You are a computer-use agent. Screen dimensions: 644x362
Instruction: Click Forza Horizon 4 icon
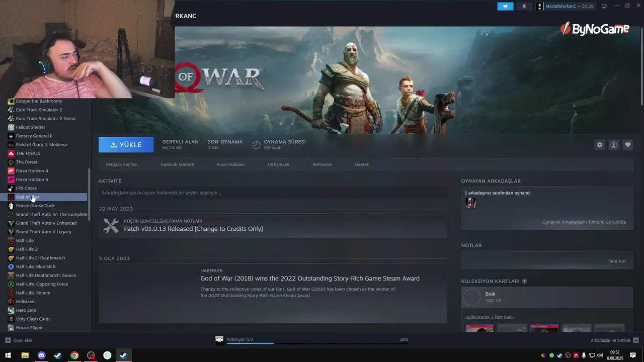(x=11, y=171)
